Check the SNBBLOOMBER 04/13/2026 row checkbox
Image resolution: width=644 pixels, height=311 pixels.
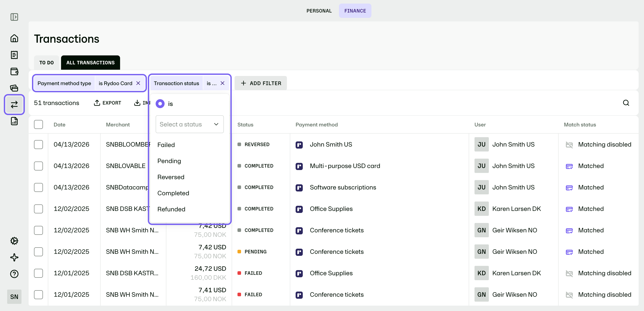tap(38, 144)
